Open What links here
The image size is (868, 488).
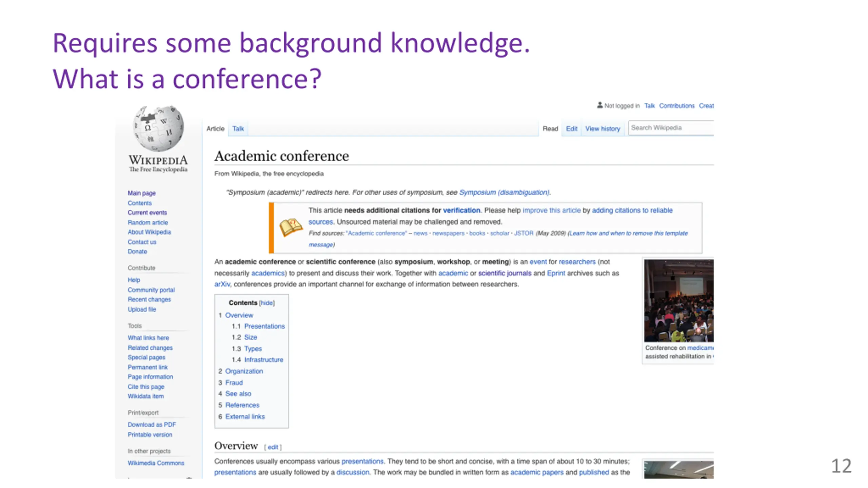pos(148,338)
